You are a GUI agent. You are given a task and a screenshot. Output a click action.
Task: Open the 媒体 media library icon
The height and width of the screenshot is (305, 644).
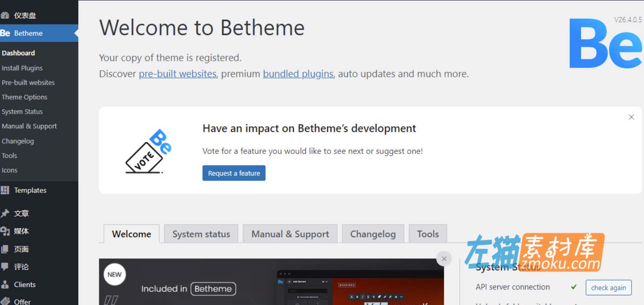6,231
